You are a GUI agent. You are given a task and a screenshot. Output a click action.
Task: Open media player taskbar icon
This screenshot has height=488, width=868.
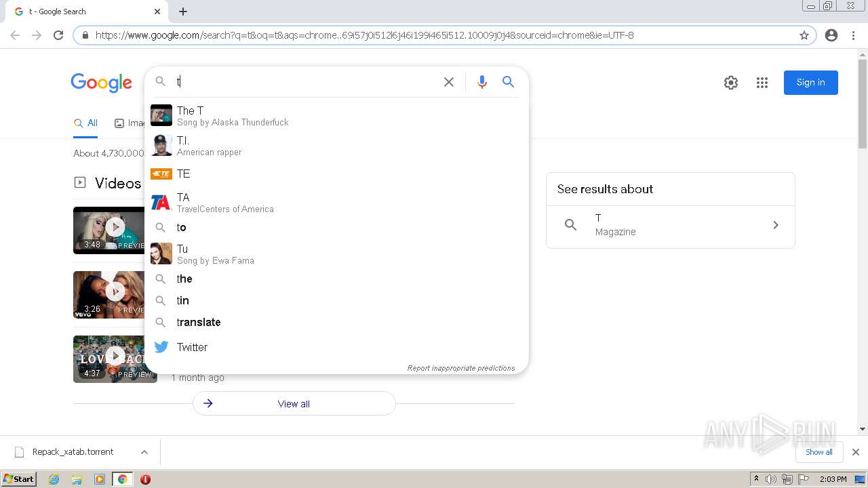tap(100, 479)
